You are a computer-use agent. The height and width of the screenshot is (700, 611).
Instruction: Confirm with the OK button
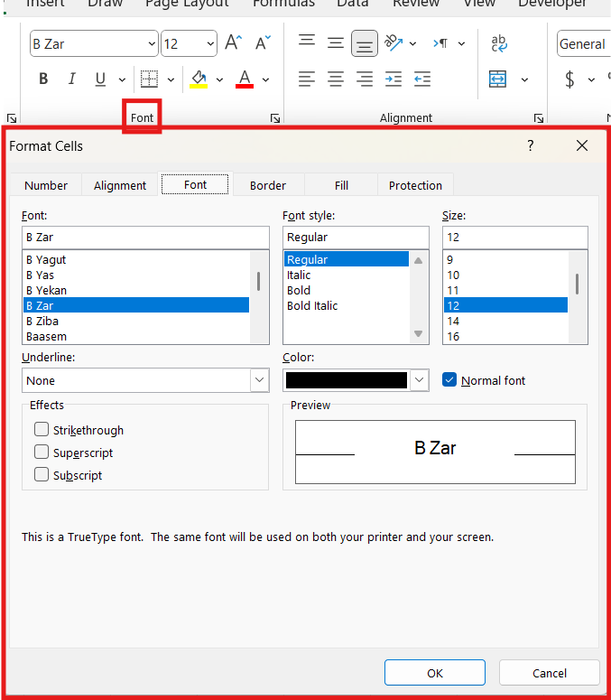(435, 673)
